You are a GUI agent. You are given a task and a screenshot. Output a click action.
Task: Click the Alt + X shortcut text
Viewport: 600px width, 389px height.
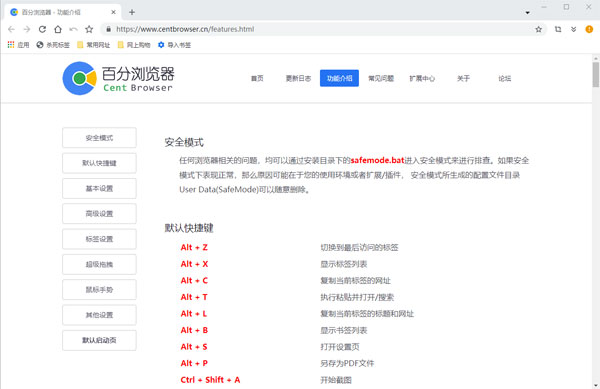194,264
